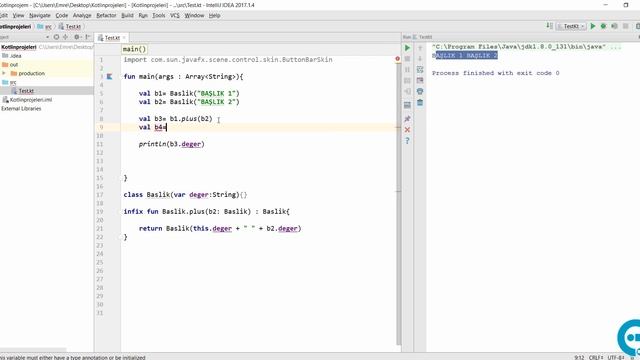The width and height of the screenshot is (640, 360).
Task: Open the Tools menu
Action: [x=159, y=16]
